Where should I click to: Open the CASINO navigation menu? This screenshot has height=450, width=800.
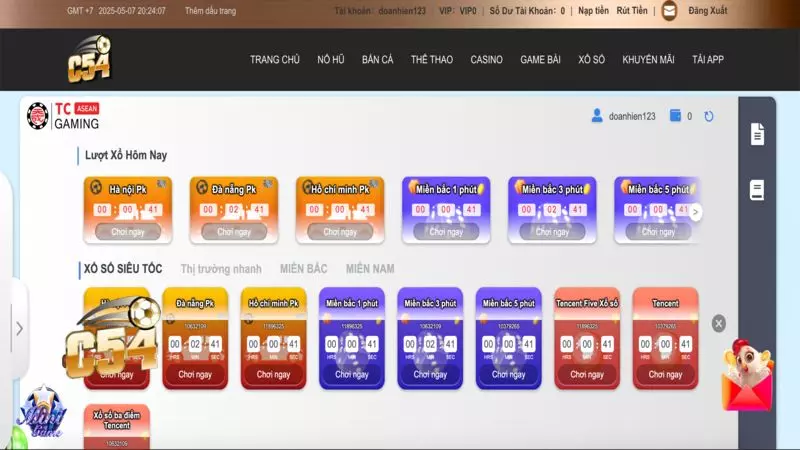[486, 60]
